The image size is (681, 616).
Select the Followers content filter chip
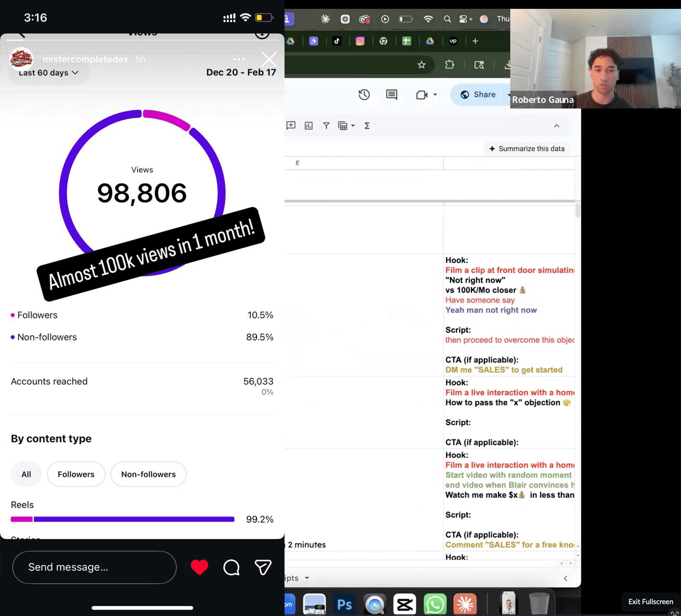(x=76, y=474)
